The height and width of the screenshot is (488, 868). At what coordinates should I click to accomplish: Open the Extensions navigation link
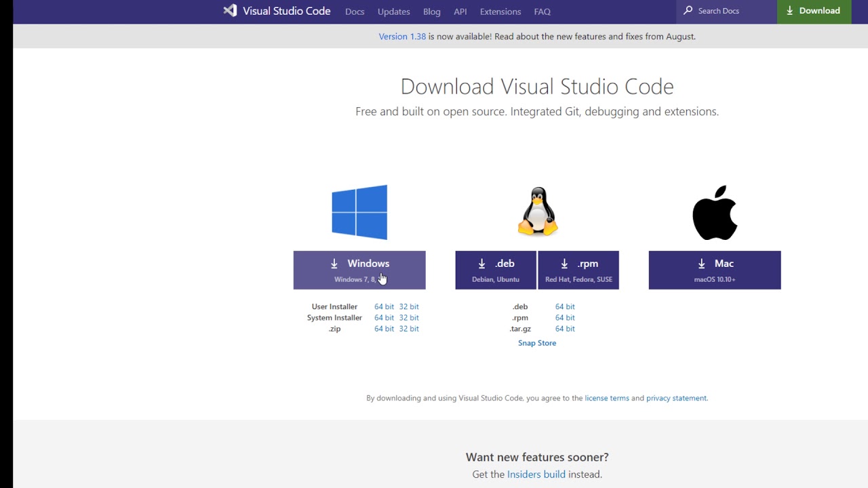coord(500,12)
